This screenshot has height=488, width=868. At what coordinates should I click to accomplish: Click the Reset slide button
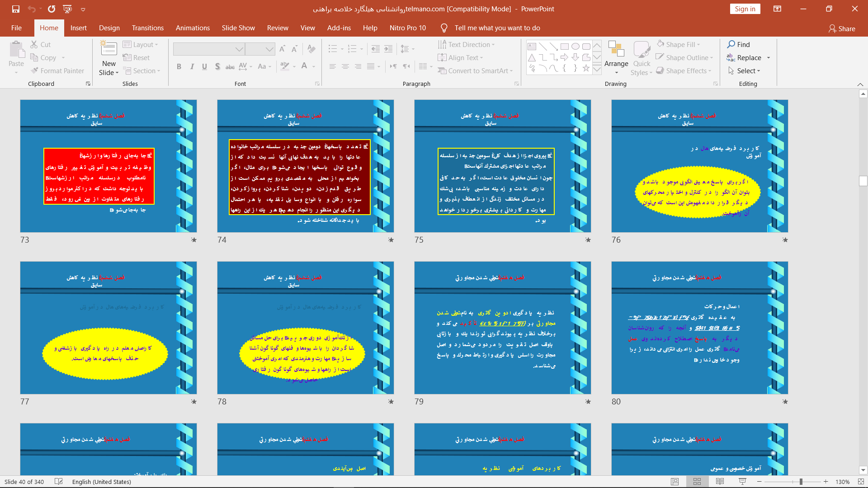(136, 57)
